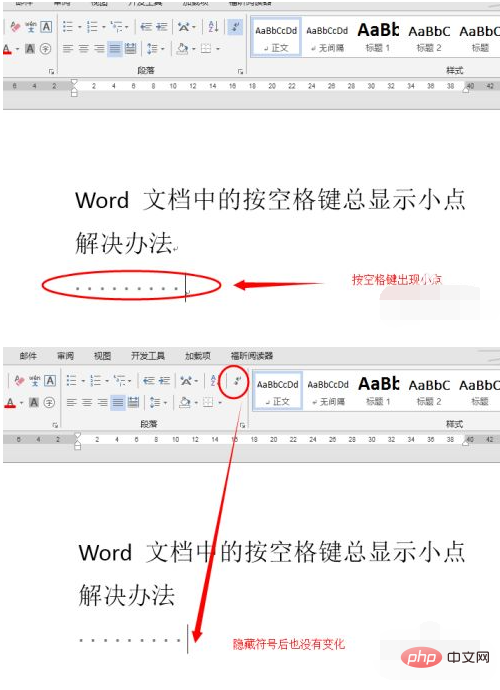Toggle Character Border in lower ribbon
This screenshot has width=500, height=690.
click(50, 380)
